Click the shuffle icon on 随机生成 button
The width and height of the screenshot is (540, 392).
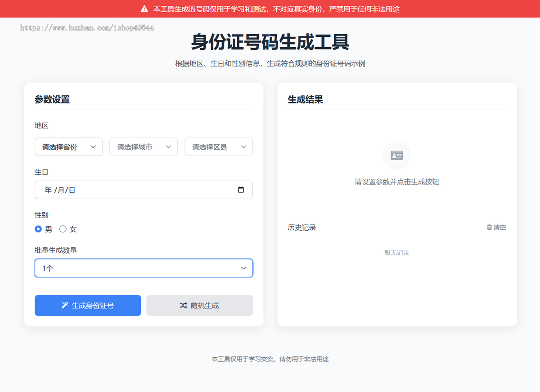(183, 305)
